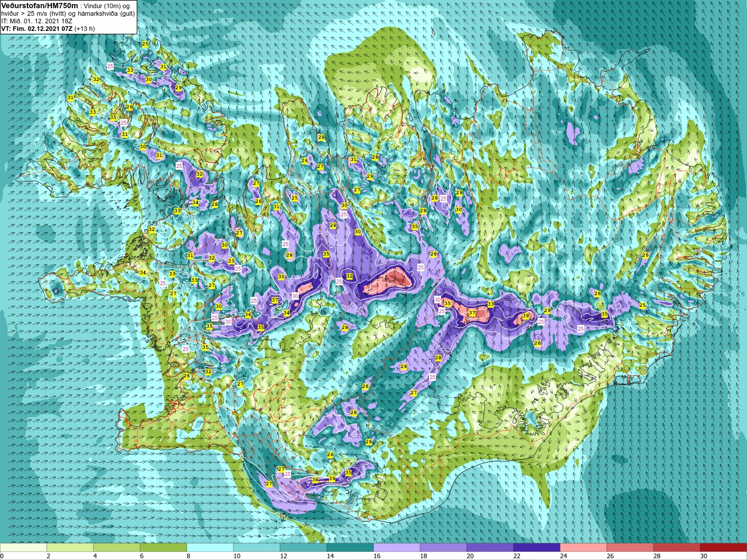Image resolution: width=747 pixels, height=560 pixels.
Task: Click the title text "Veðurstofan/HM750m"
Action: pyautogui.click(x=39, y=5)
